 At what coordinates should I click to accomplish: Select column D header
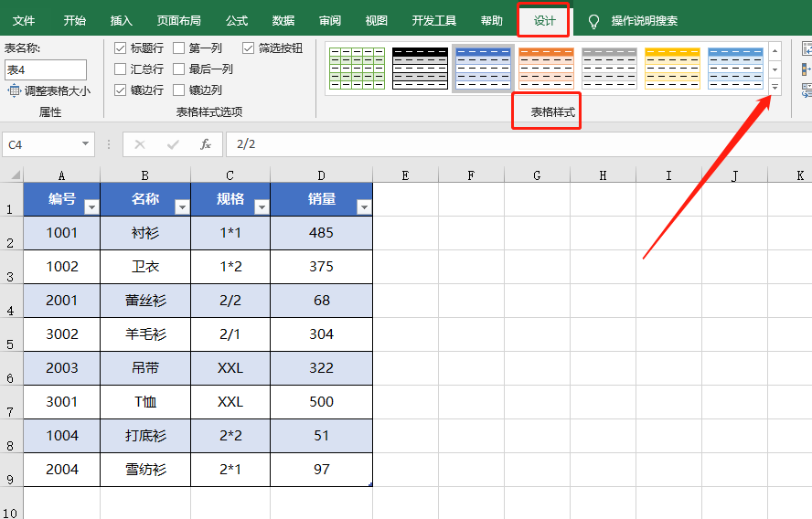[322, 175]
